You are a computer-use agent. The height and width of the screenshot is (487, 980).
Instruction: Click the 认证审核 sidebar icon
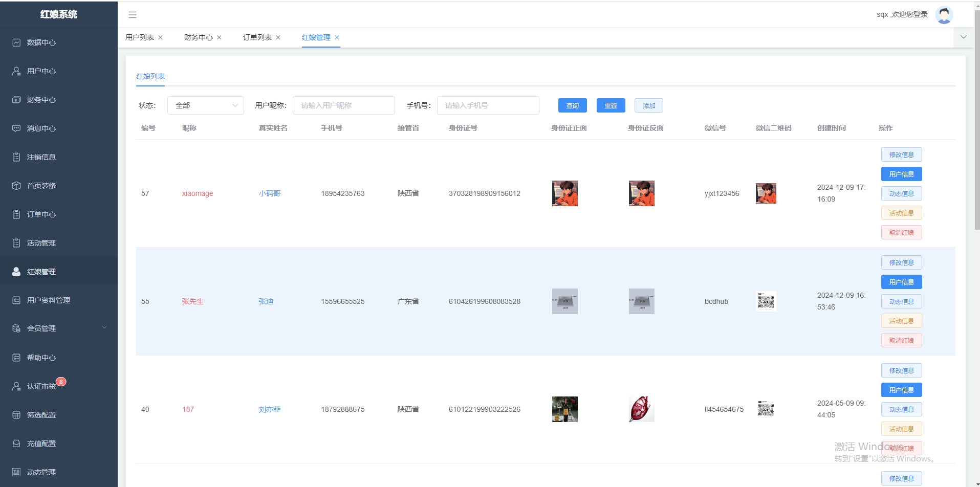[x=16, y=386]
